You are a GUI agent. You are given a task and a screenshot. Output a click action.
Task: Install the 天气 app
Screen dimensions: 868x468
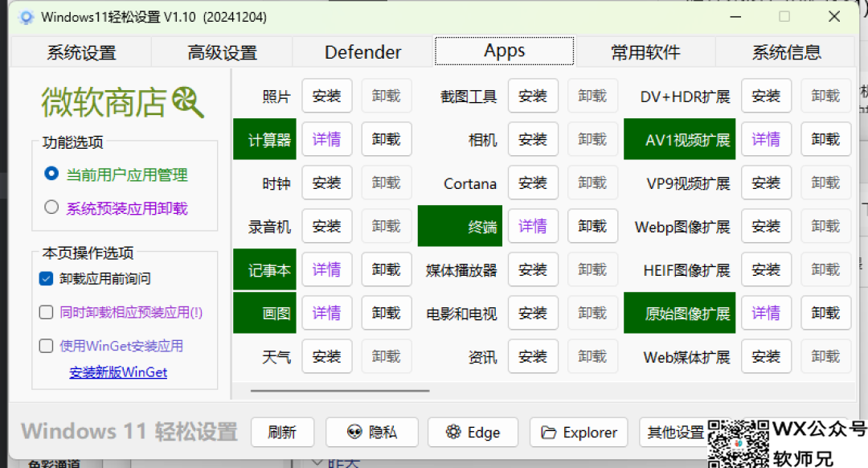click(x=326, y=356)
